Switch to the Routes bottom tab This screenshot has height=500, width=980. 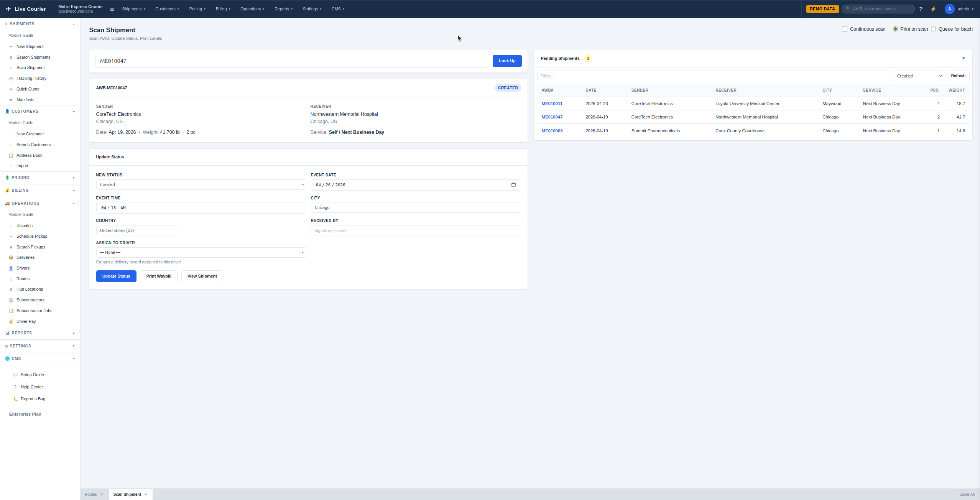click(91, 494)
